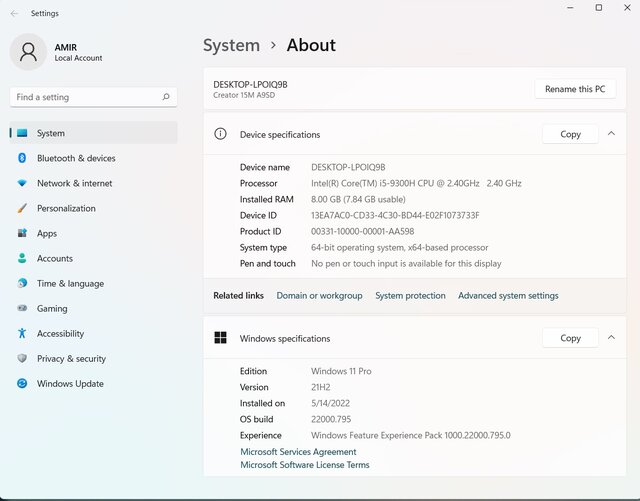Image resolution: width=640 pixels, height=501 pixels.
Task: Open Microsoft Services Agreement link
Action: [298, 452]
